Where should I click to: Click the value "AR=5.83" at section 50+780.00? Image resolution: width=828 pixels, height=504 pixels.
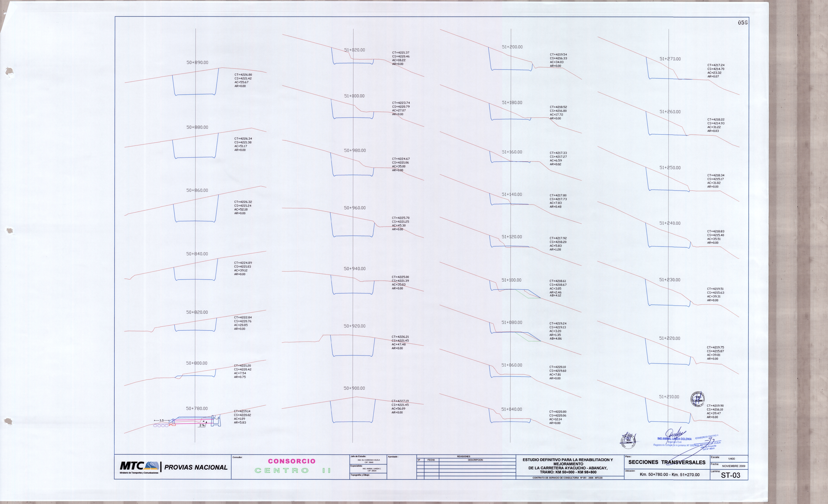click(240, 423)
